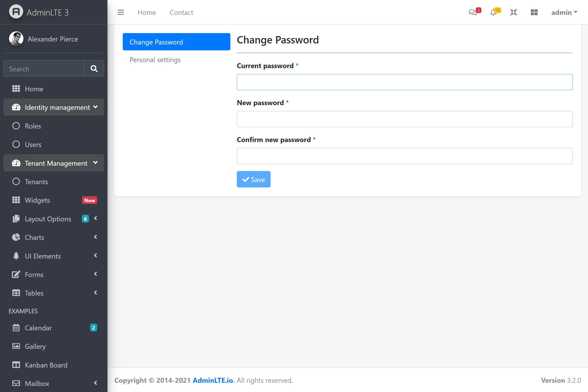Open Kanban Board from the sidebar
Viewport: 588px width, 392px height.
coord(46,365)
